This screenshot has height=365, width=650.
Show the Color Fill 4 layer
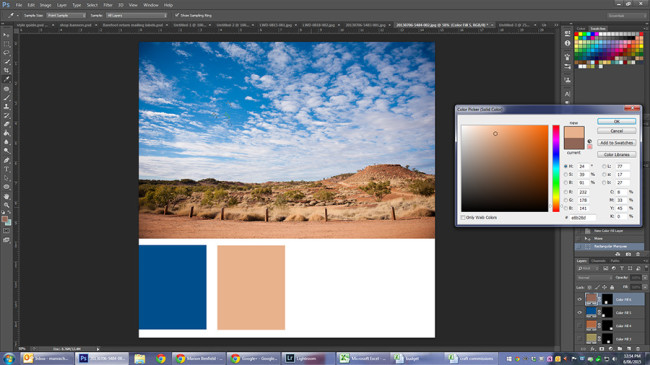(x=580, y=326)
